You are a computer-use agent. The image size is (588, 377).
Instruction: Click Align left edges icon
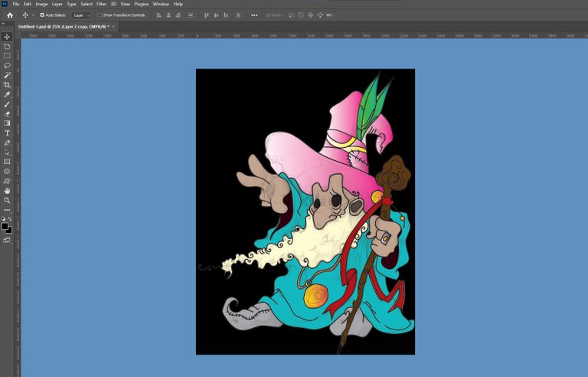pyautogui.click(x=158, y=15)
